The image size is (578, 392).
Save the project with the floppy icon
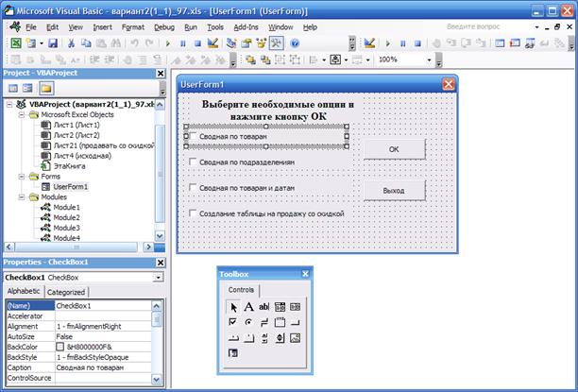pos(53,43)
